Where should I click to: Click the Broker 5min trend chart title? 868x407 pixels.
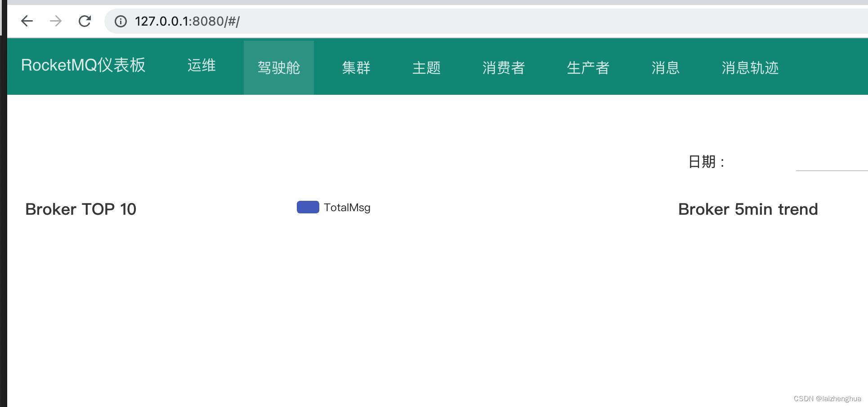pos(748,209)
